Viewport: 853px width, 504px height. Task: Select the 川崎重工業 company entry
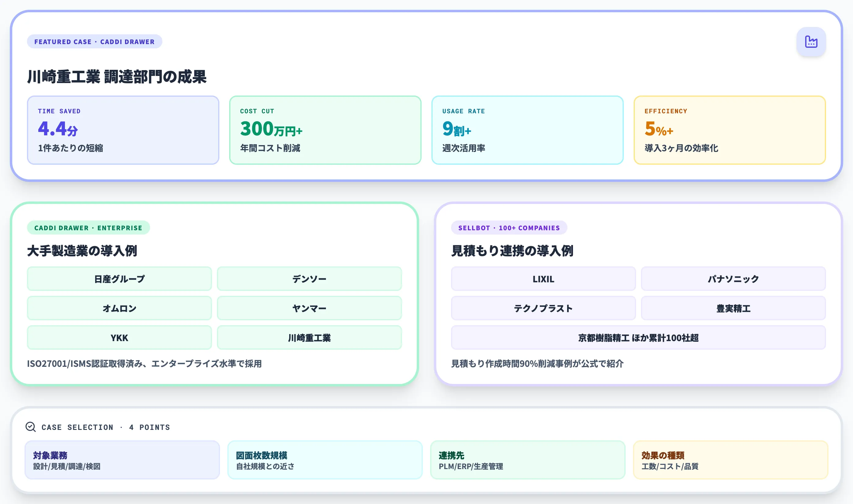click(309, 338)
